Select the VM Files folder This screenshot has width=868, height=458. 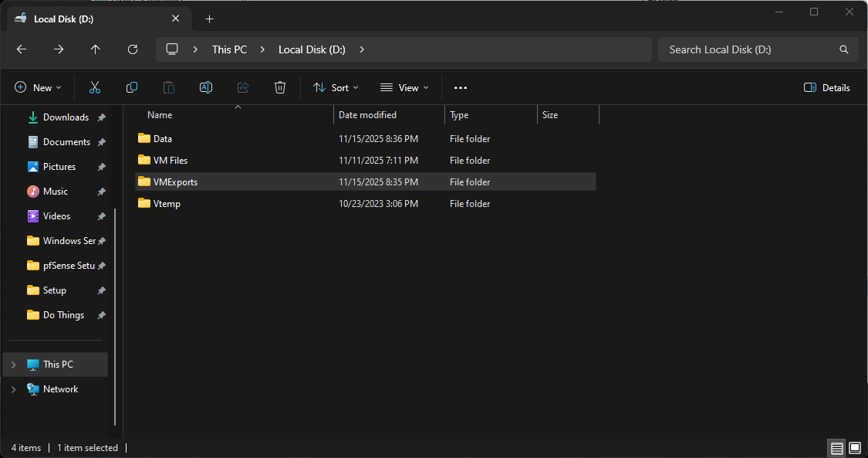[x=170, y=161]
